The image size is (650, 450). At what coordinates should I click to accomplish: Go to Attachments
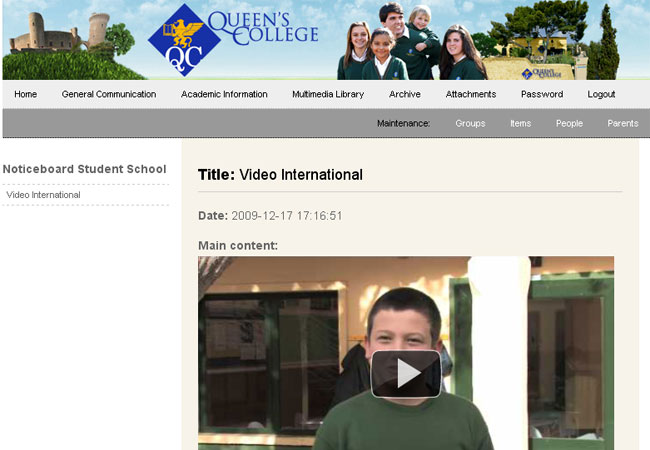point(471,94)
